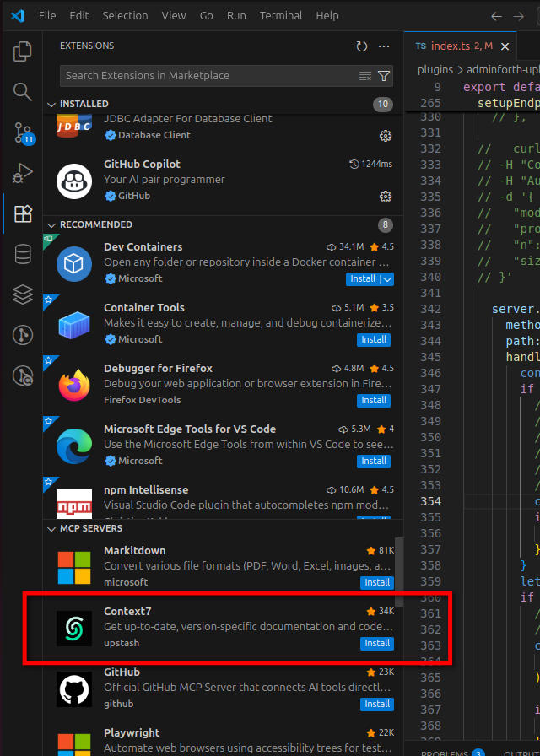Click the filter extensions funnel icon
The height and width of the screenshot is (756, 540).
[x=385, y=76]
